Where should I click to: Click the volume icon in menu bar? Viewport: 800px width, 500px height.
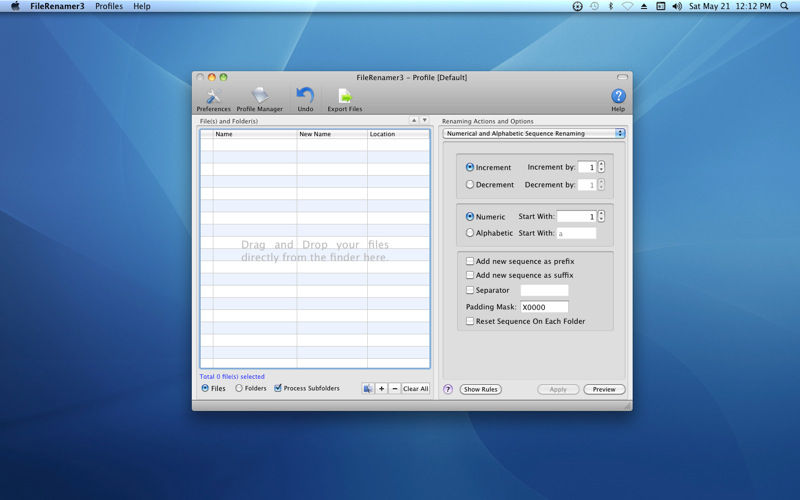click(677, 6)
